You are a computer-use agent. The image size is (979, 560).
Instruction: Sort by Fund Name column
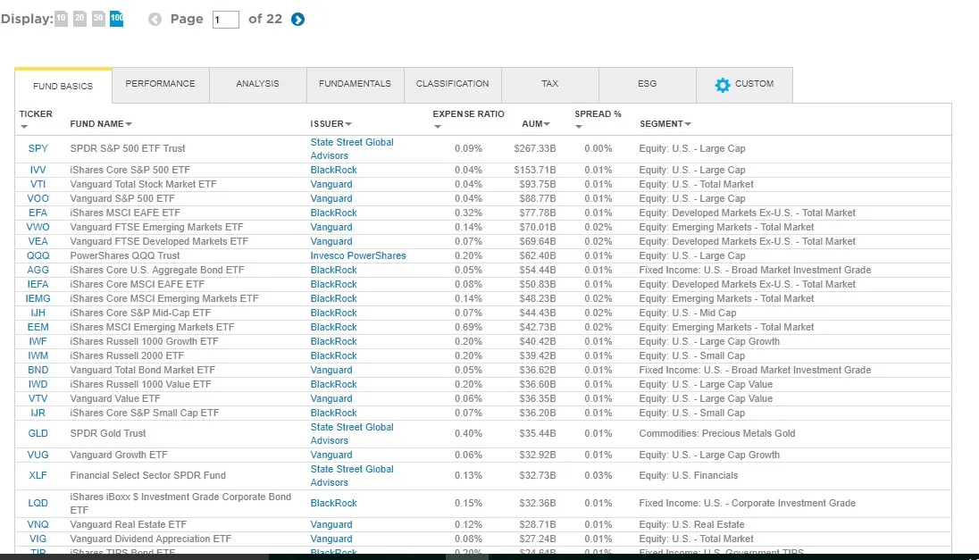pyautogui.click(x=101, y=123)
